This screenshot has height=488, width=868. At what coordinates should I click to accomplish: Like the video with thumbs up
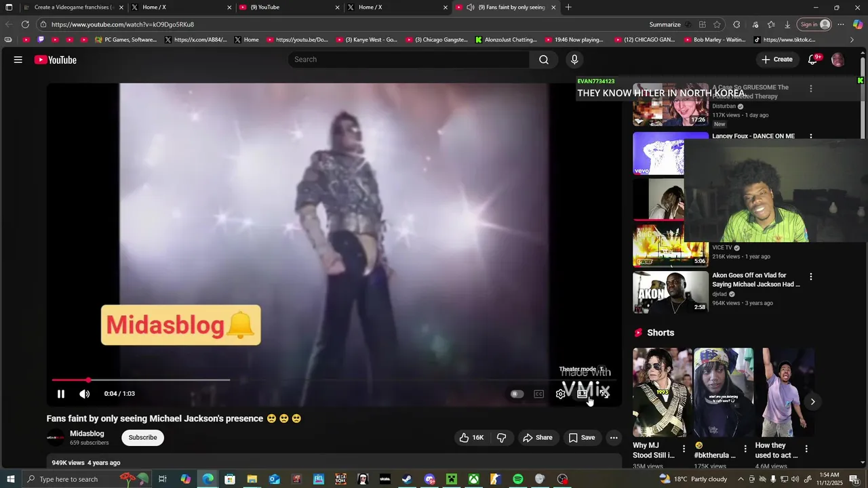(x=471, y=438)
